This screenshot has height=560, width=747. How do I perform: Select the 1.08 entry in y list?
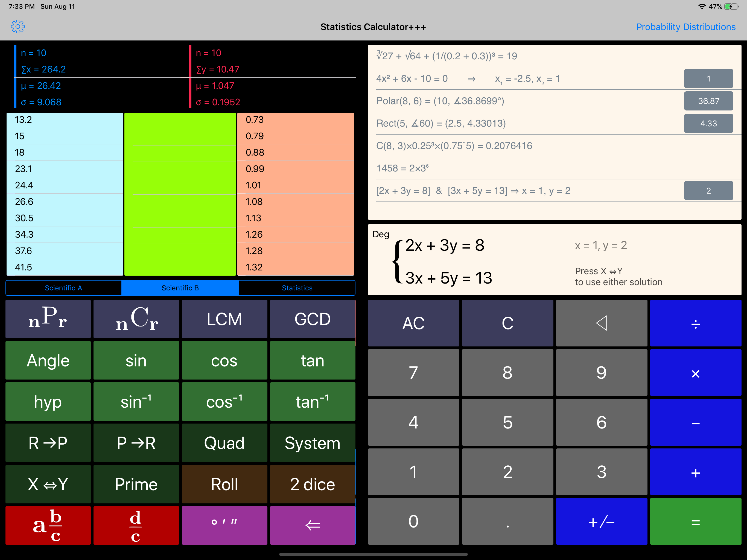[295, 202]
